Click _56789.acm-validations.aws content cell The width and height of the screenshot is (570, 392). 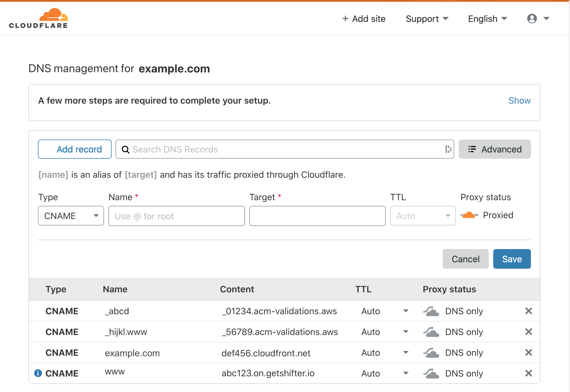click(280, 332)
